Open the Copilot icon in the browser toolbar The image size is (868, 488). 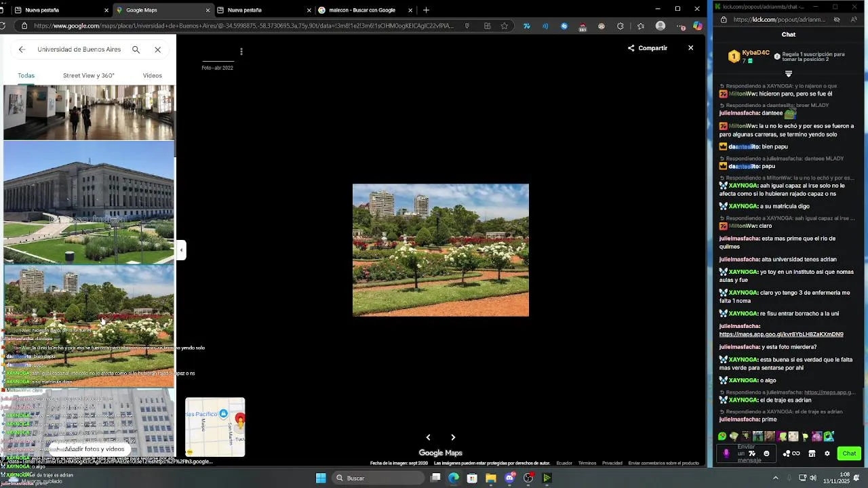click(697, 26)
